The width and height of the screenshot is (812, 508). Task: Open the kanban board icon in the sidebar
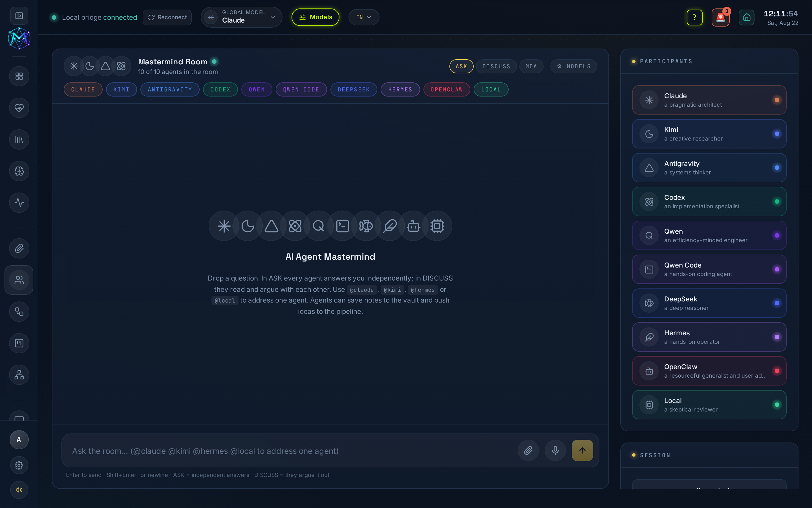click(x=19, y=343)
